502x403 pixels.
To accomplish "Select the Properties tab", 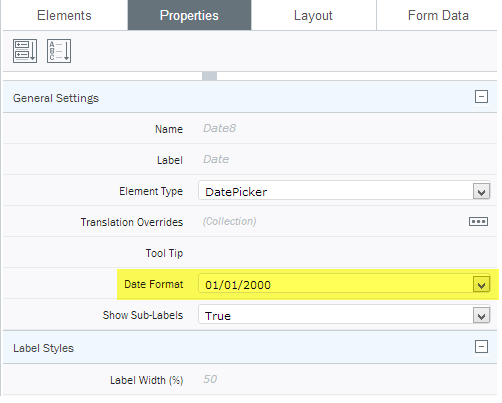I will click(x=189, y=15).
